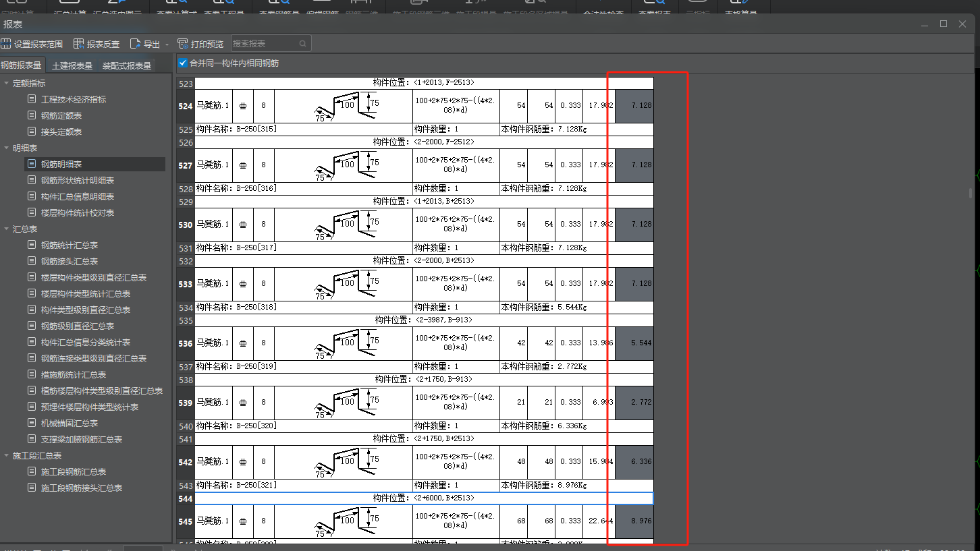Click the report icon beside 楼层构件类型级别直径汇总表
This screenshot has width=980, height=551.
coord(31,277)
